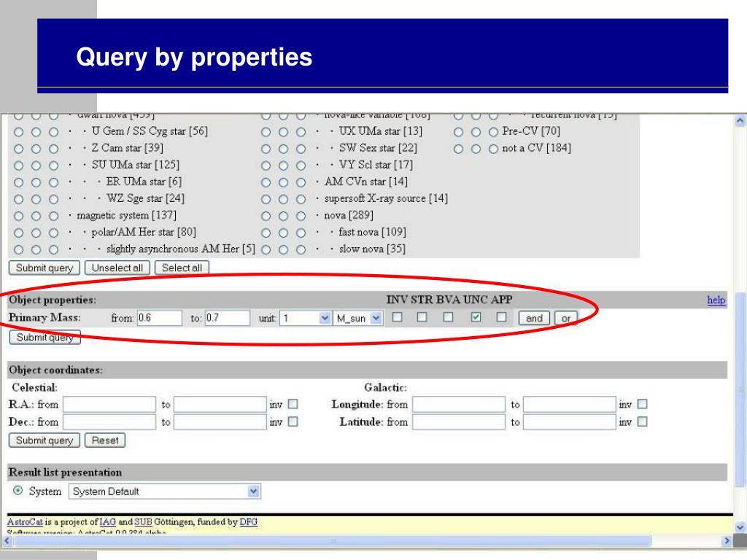The width and height of the screenshot is (747, 560).
Task: Click the 'or' button for Primary Mass
Action: coord(566,318)
